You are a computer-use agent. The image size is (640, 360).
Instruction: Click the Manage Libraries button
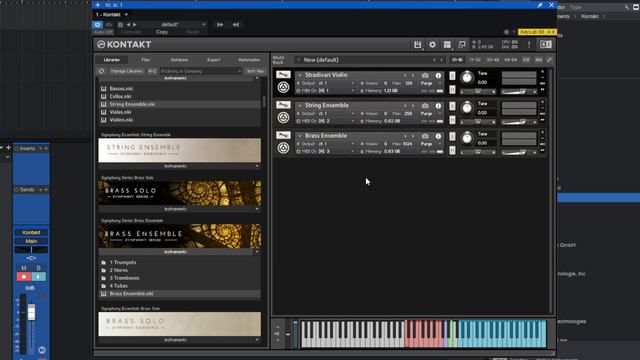pos(127,71)
